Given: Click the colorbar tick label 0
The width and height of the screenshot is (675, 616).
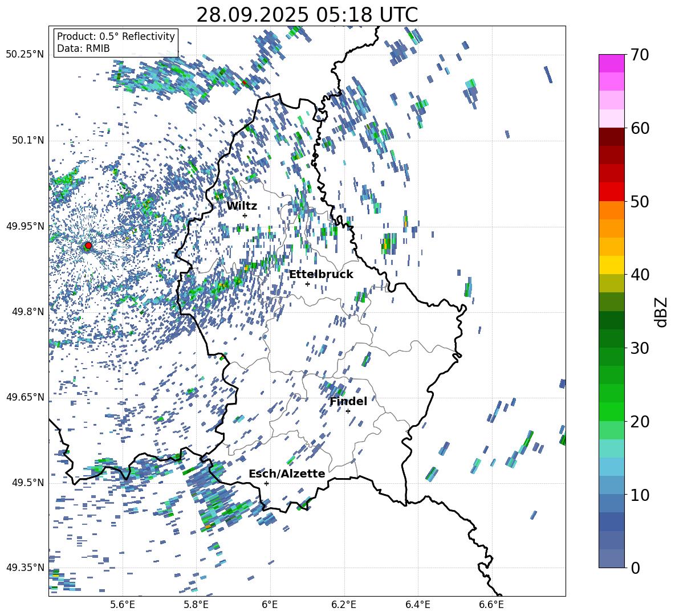Looking at the screenshot, I should pyautogui.click(x=635, y=568).
